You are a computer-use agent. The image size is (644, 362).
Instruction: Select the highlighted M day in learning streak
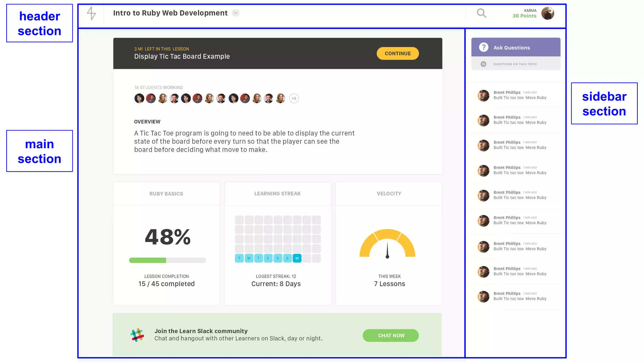coord(297,258)
